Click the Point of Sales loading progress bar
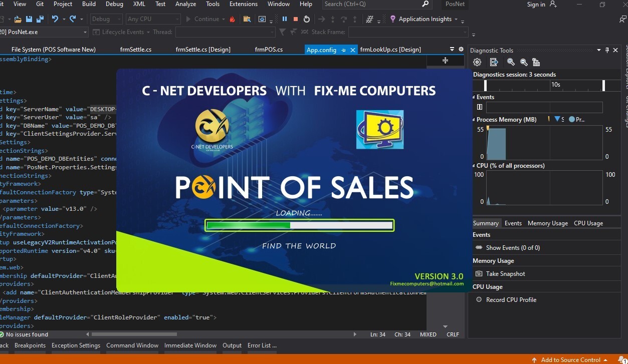 299,225
